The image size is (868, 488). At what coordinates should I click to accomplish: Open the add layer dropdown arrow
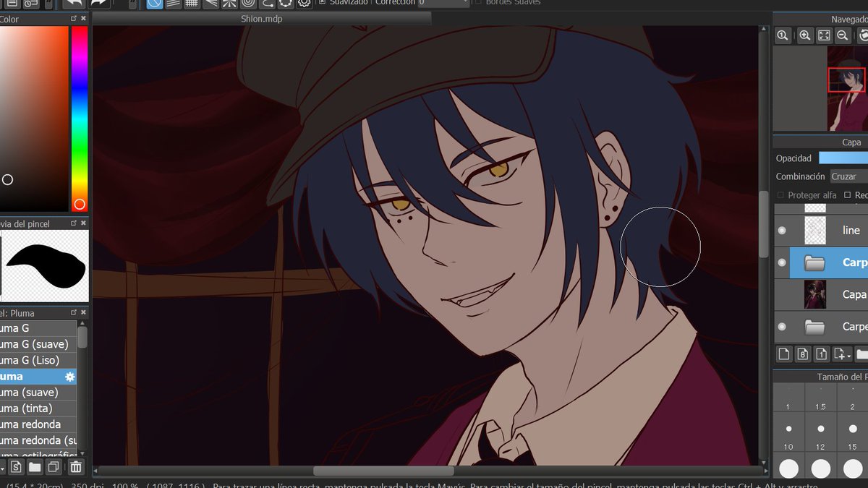848,355
